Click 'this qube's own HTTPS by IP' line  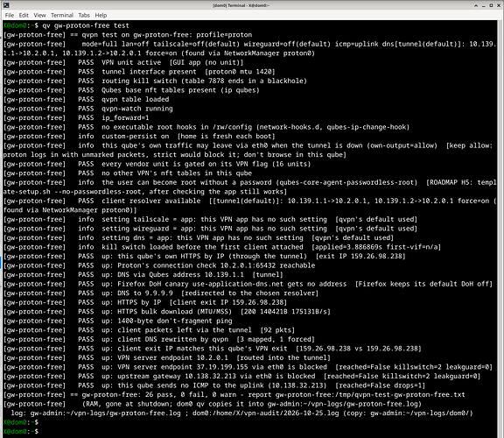[x=205, y=257]
